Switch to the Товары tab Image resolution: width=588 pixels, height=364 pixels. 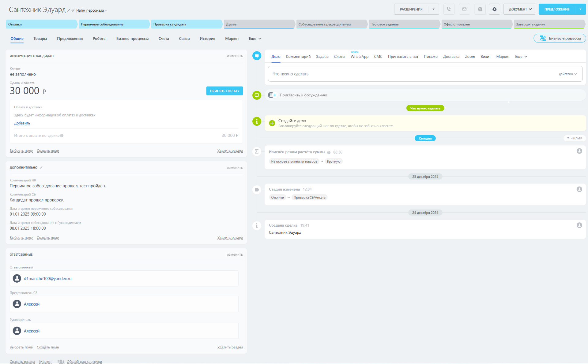click(40, 39)
